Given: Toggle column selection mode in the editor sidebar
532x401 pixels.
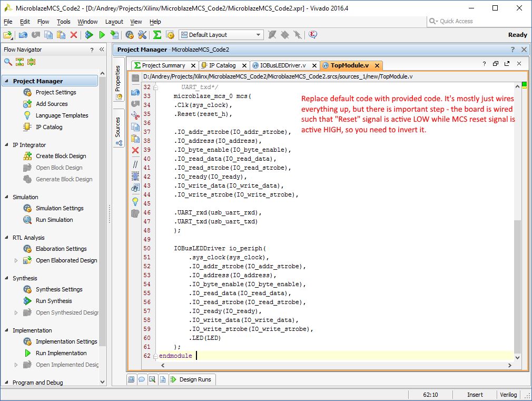Looking at the screenshot, I should 135,176.
